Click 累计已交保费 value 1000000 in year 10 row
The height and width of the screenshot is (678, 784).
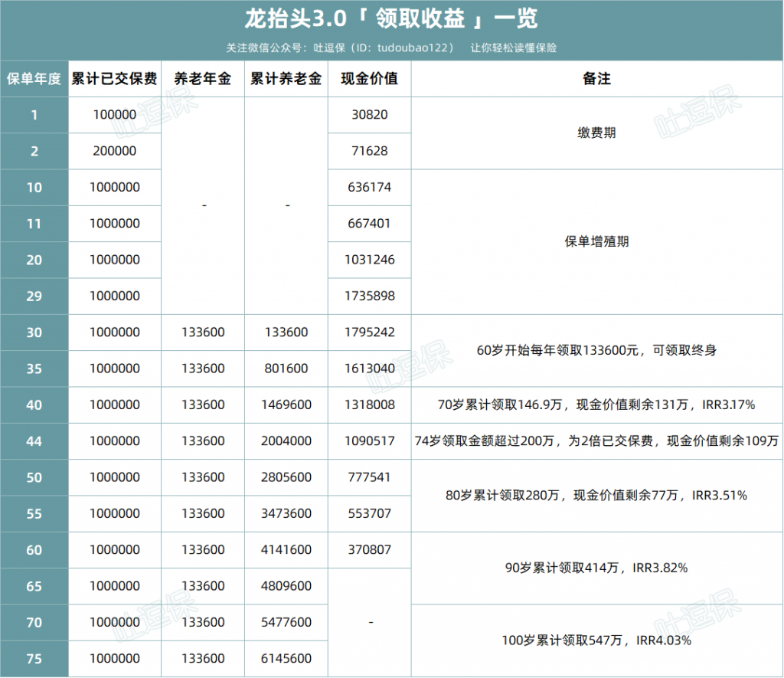(x=115, y=187)
